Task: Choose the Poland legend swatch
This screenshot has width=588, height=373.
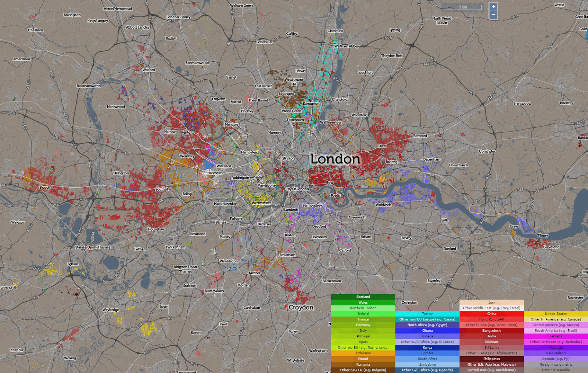Action: [x=363, y=359]
